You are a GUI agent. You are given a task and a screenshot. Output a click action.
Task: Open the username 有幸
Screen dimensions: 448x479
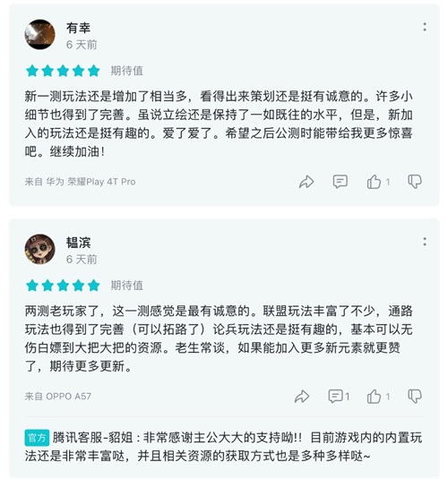click(x=78, y=28)
